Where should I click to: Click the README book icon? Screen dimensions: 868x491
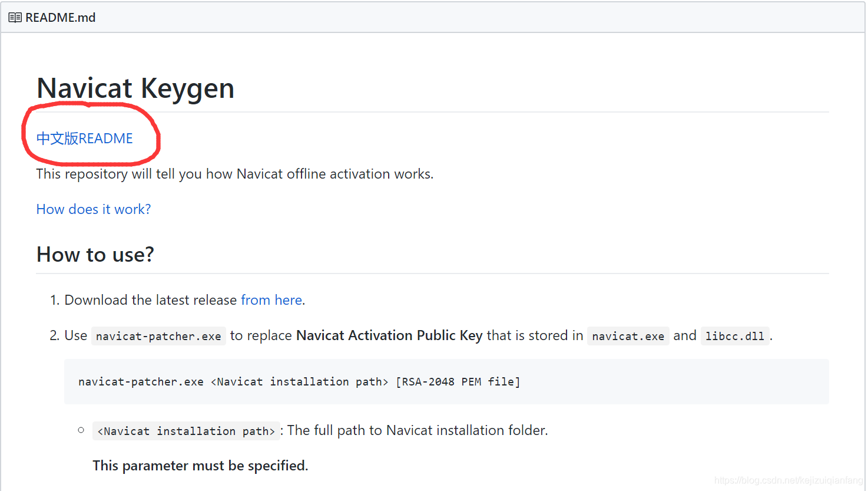coord(15,18)
